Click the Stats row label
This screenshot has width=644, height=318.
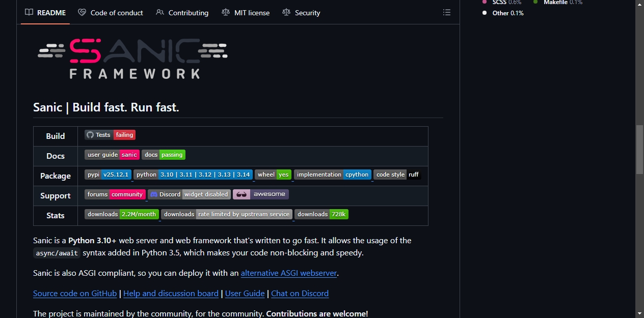tap(56, 215)
